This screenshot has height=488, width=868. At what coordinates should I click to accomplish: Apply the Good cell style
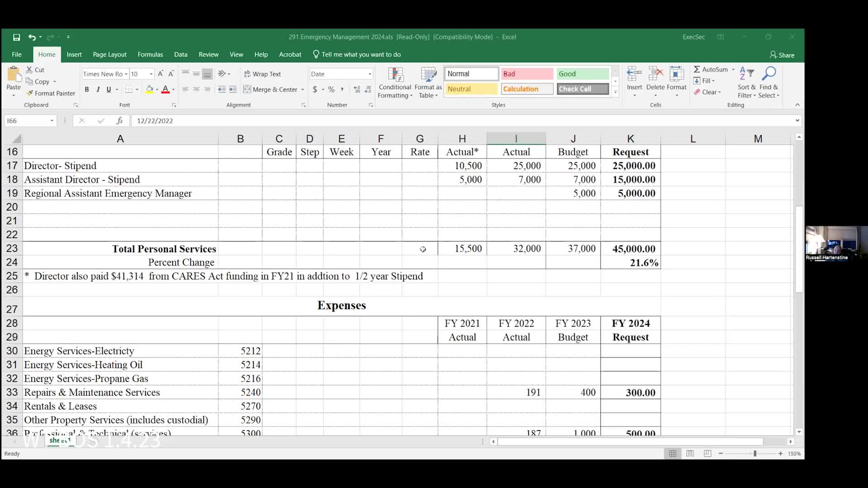pos(583,74)
